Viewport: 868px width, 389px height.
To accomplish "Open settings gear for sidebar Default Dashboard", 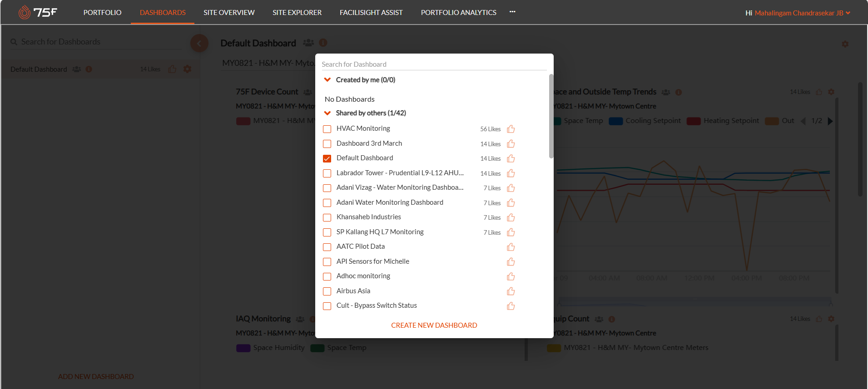I will 187,69.
